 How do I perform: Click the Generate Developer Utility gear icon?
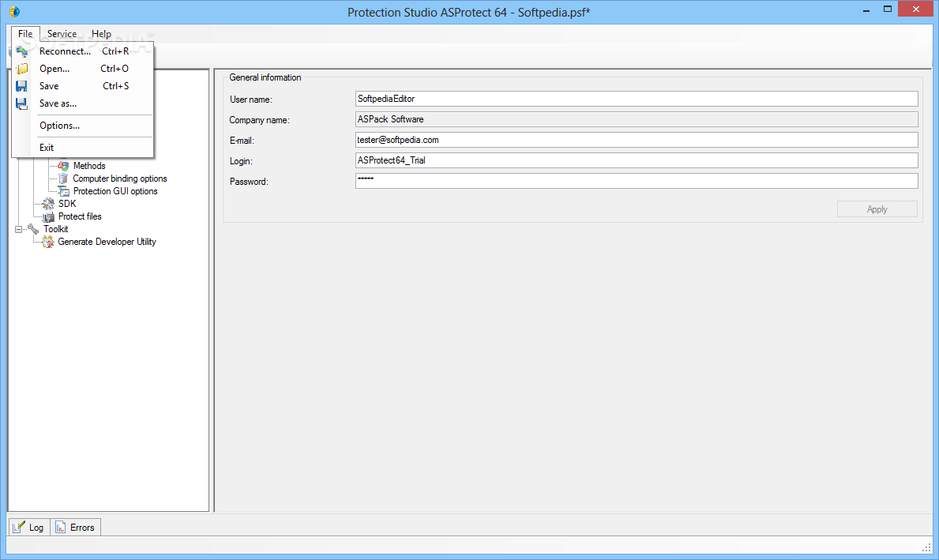48,242
